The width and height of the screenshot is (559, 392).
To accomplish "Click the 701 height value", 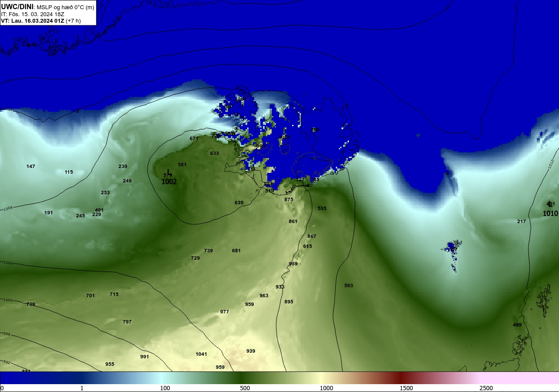I will click(x=90, y=296).
